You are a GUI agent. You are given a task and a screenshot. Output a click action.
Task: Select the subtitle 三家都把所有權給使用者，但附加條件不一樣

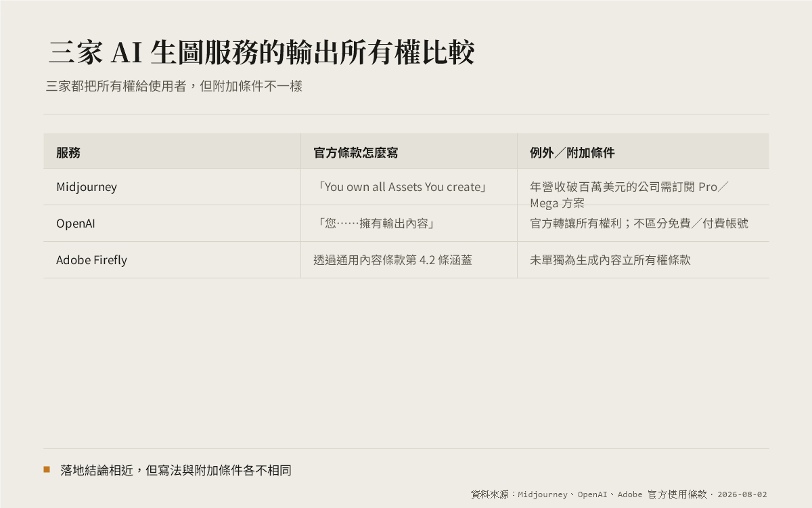pyautogui.click(x=174, y=87)
